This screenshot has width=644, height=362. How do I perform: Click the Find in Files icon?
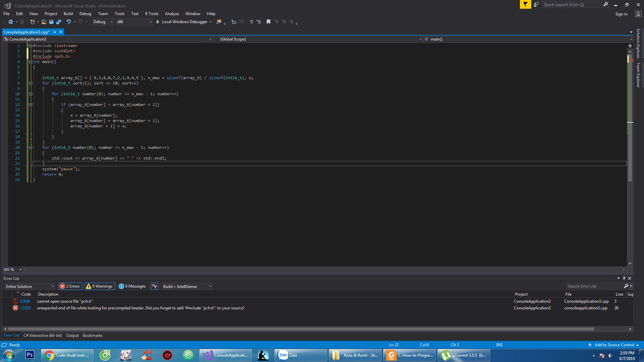coord(219,22)
